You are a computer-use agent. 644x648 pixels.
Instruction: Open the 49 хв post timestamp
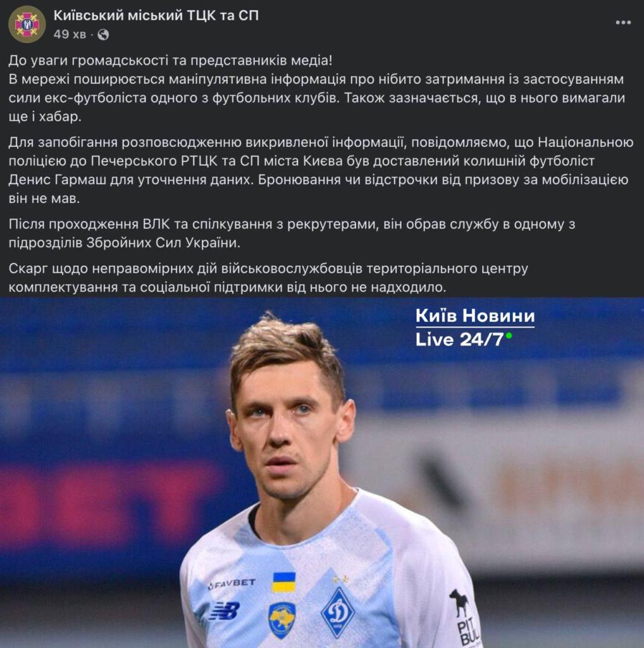pyautogui.click(x=70, y=34)
